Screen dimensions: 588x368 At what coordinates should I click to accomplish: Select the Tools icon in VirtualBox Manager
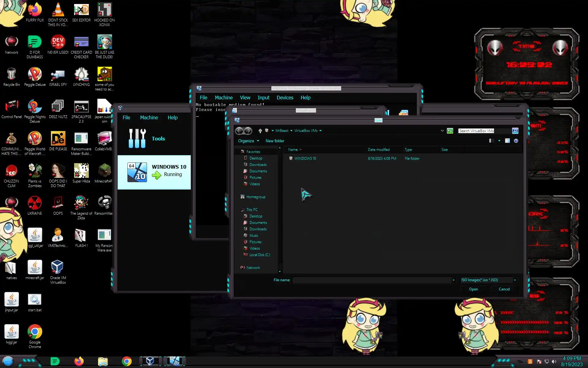[x=137, y=139]
